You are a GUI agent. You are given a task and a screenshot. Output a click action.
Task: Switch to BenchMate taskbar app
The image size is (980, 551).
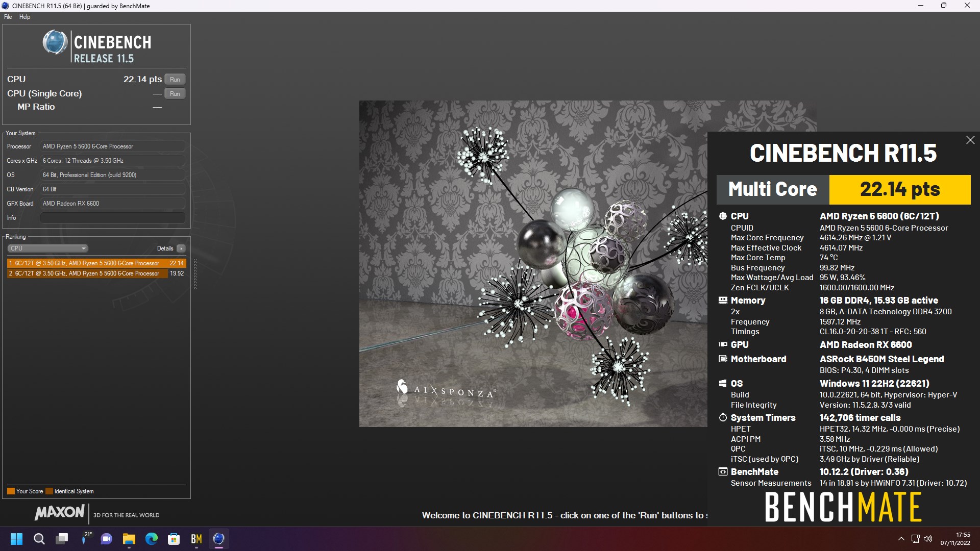tap(197, 539)
